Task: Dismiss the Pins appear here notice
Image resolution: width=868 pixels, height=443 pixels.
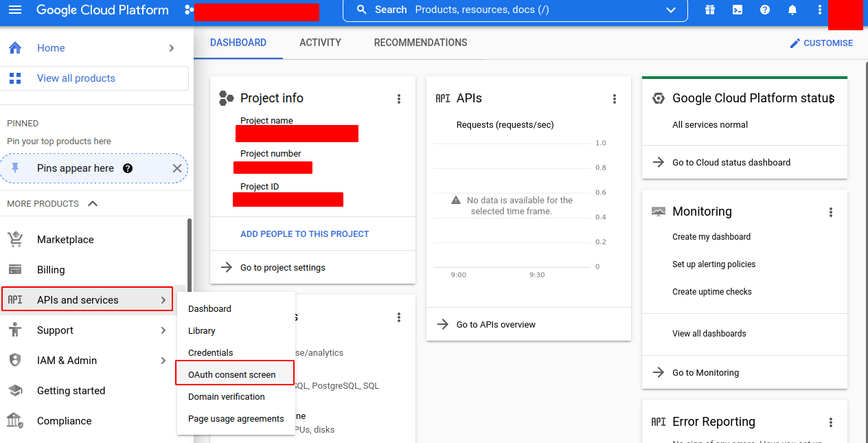Action: (x=176, y=168)
